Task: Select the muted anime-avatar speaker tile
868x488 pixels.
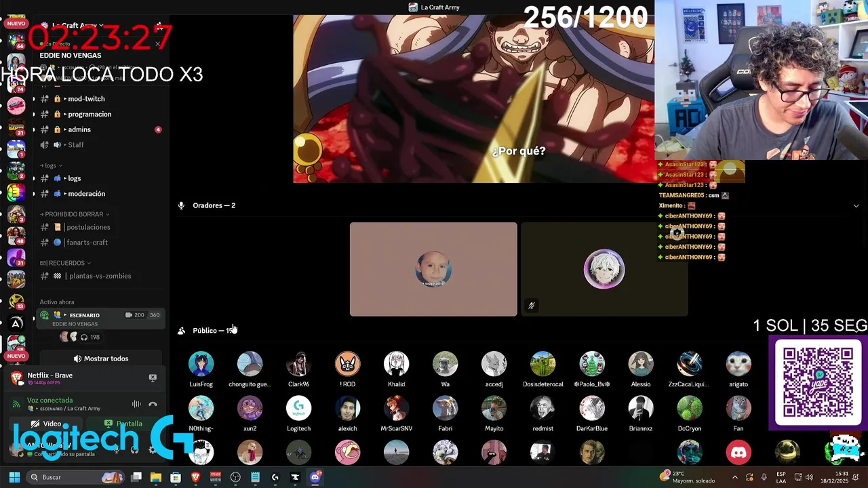Action: click(x=604, y=269)
